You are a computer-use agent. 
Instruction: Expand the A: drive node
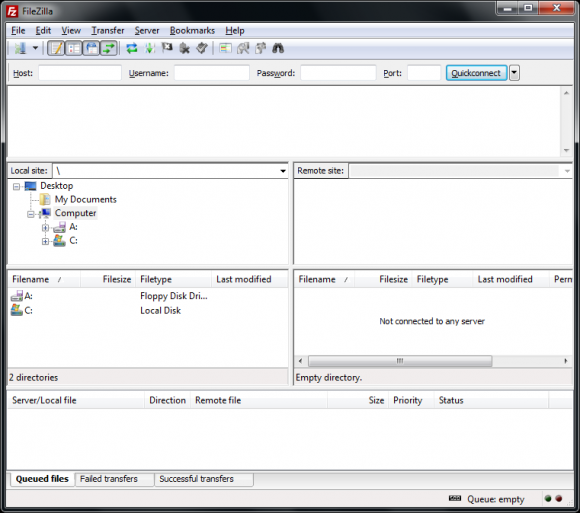[45, 227]
